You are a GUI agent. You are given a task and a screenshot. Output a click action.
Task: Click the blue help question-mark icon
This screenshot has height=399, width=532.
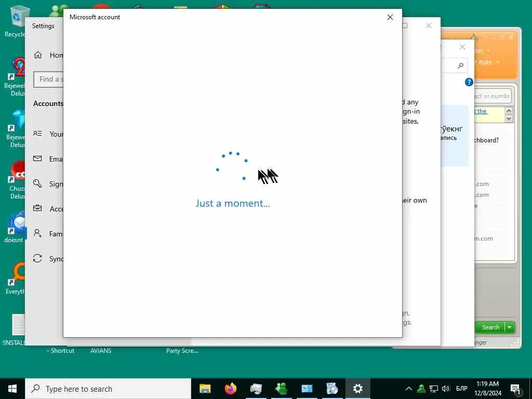click(x=469, y=82)
